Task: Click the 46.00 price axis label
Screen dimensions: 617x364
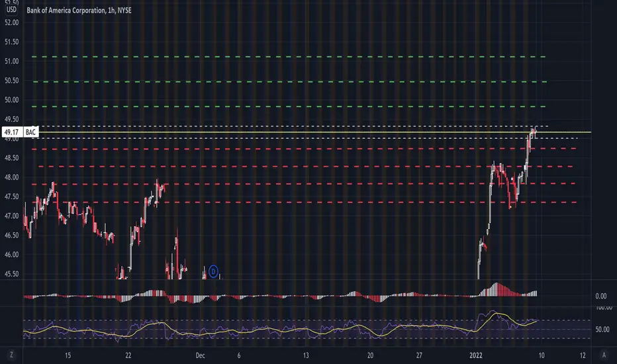Action: (x=11, y=255)
